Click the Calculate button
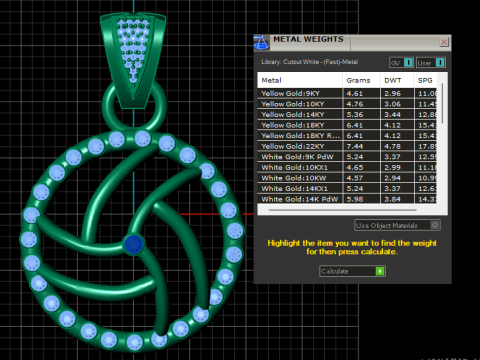480x360 pixels. pyautogui.click(x=352, y=271)
